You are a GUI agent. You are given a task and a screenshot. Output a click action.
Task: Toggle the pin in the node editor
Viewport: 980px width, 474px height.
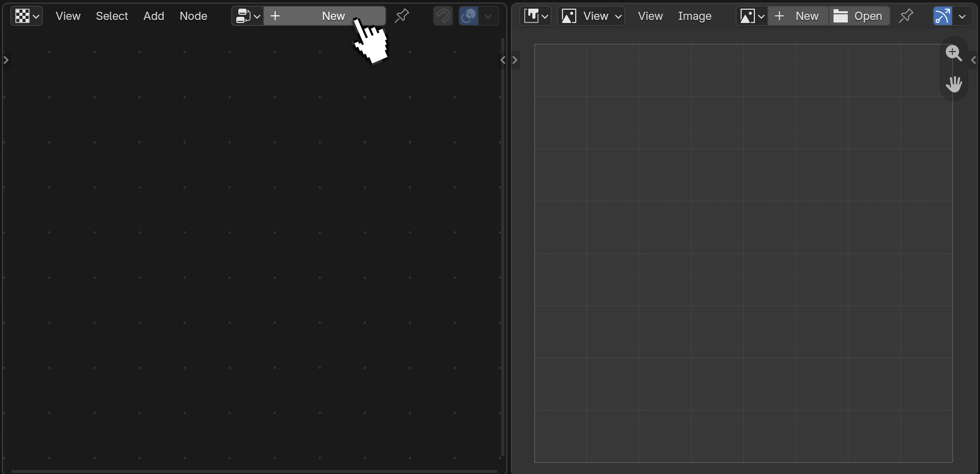[402, 16]
